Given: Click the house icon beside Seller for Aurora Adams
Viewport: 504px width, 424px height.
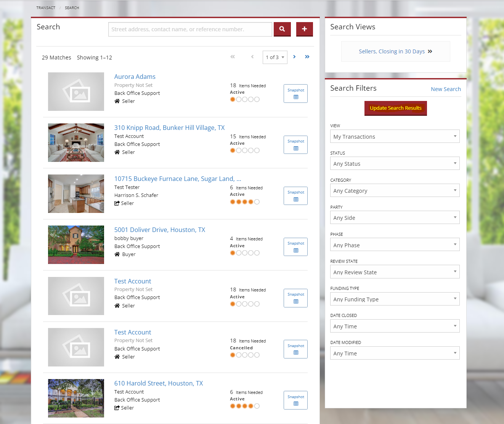Looking at the screenshot, I should [117, 101].
